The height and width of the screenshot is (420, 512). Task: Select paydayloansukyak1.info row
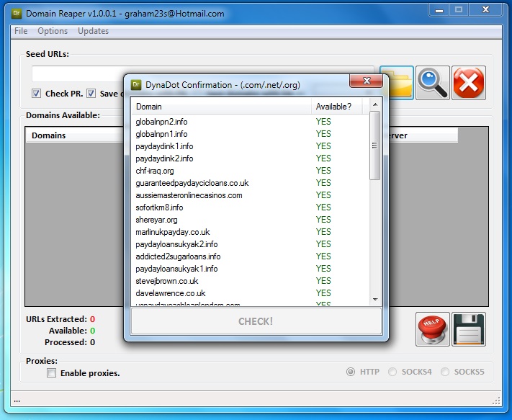[x=251, y=269]
